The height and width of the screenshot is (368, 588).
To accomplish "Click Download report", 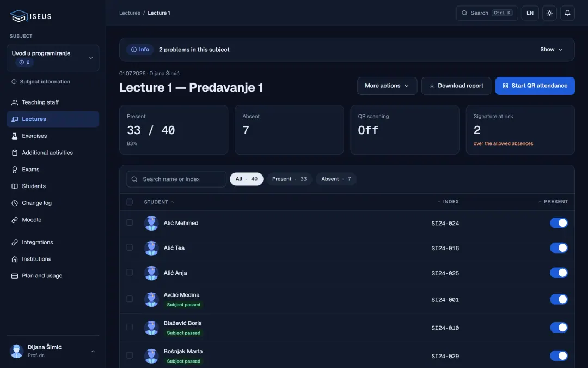I will pos(456,86).
